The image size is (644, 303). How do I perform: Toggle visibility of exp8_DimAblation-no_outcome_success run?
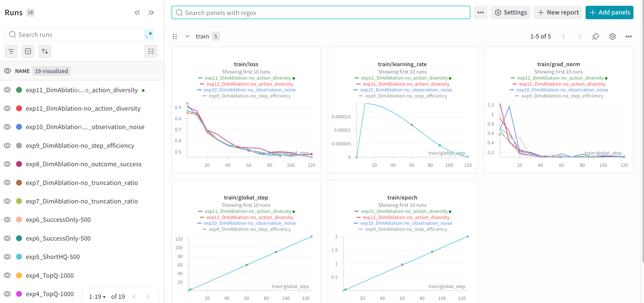coord(7,164)
